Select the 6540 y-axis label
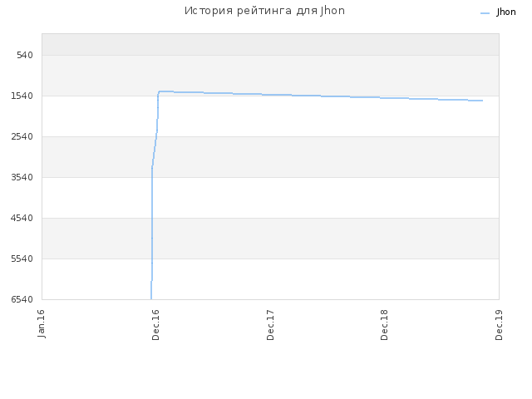 [22, 299]
